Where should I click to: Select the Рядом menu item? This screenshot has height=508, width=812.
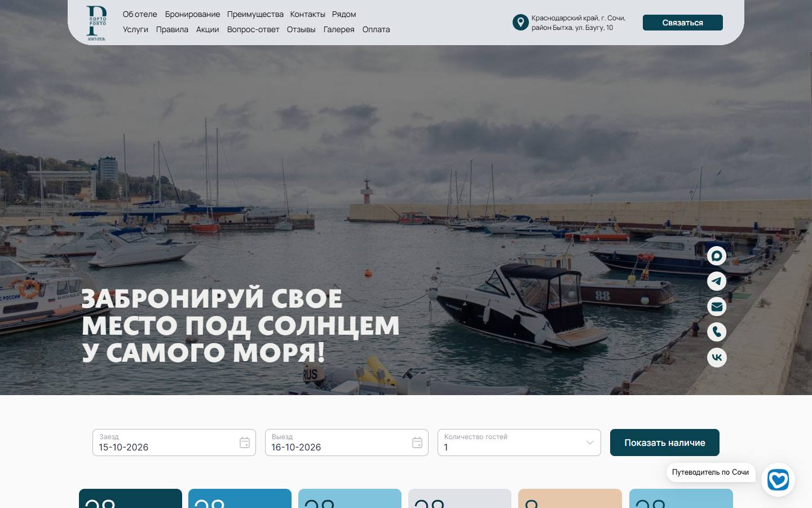click(344, 14)
